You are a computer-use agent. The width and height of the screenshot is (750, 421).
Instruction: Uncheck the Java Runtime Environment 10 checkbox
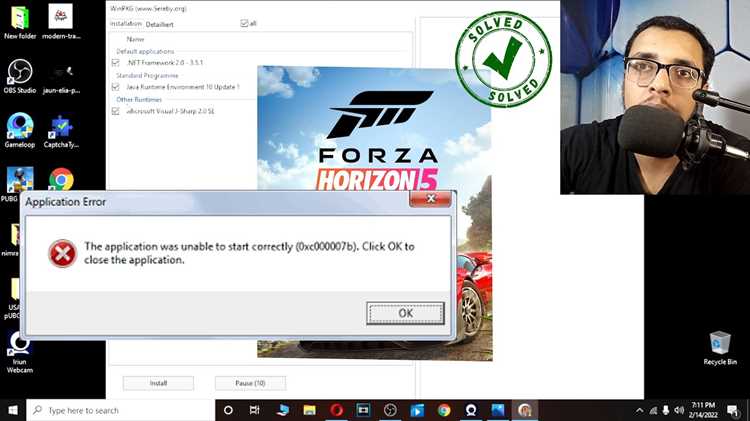point(115,87)
